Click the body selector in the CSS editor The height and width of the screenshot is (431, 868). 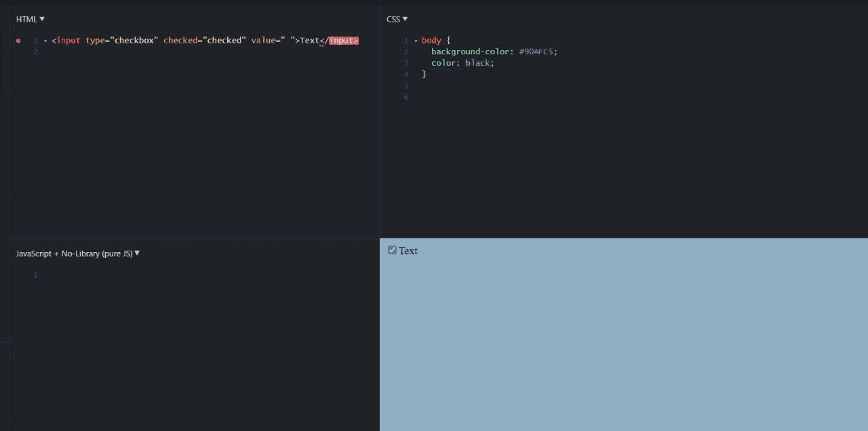tap(431, 41)
